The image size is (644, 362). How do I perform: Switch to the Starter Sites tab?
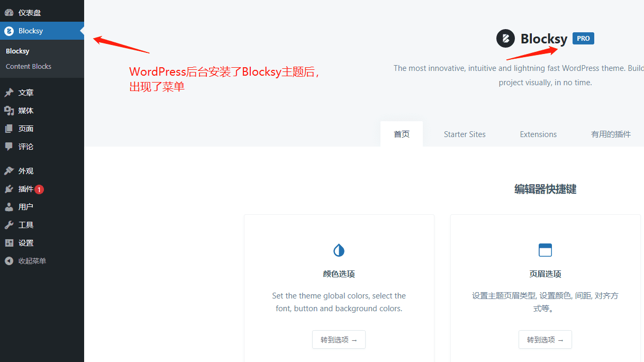click(465, 134)
